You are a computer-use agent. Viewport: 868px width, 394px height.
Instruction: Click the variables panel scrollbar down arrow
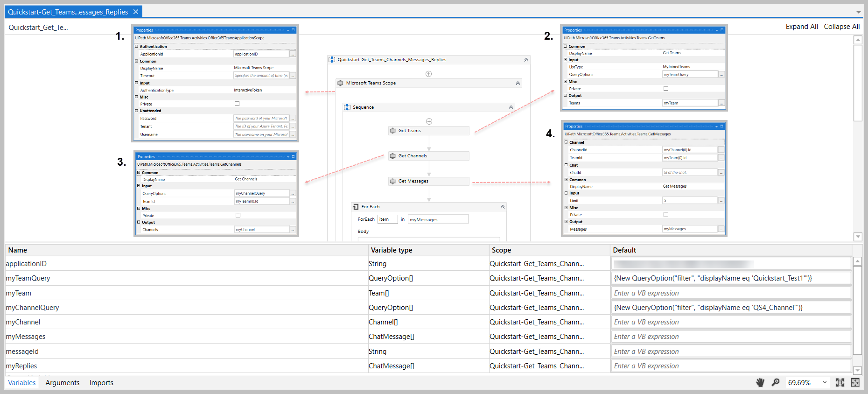point(857,371)
